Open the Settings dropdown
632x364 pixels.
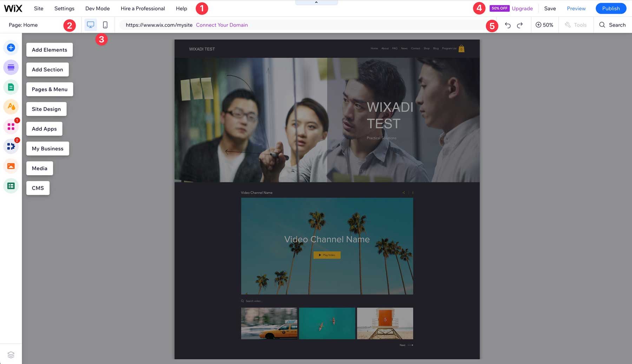[64, 8]
